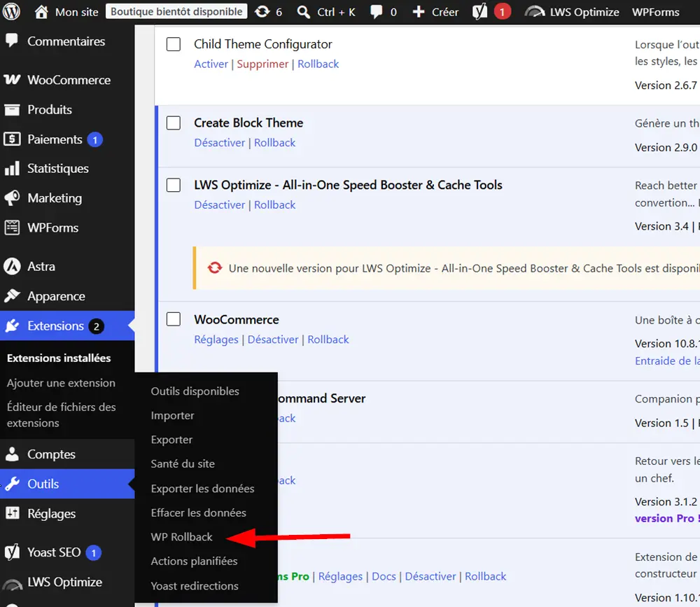Screen dimensions: 700x607
Task: Click the Entraide de la link under WooCommerce version
Action: coord(667,361)
